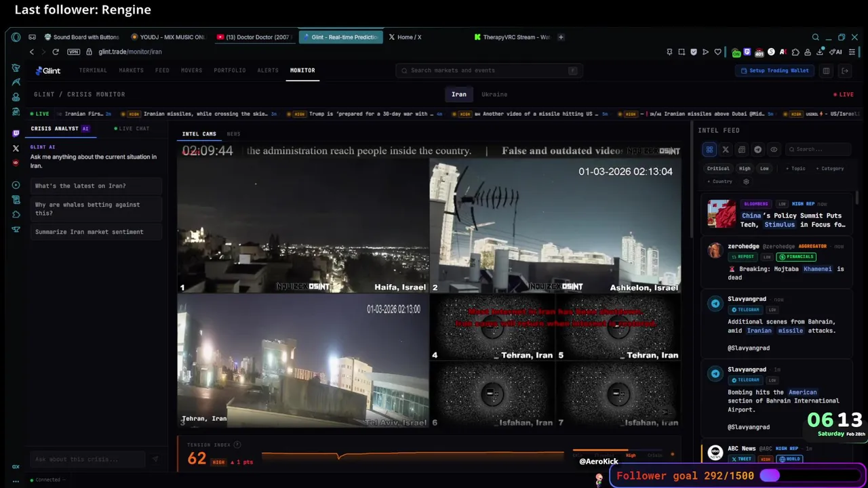Image resolution: width=868 pixels, height=488 pixels.
Task: Show all sources grid icon in Intel Feed
Action: [709, 149]
